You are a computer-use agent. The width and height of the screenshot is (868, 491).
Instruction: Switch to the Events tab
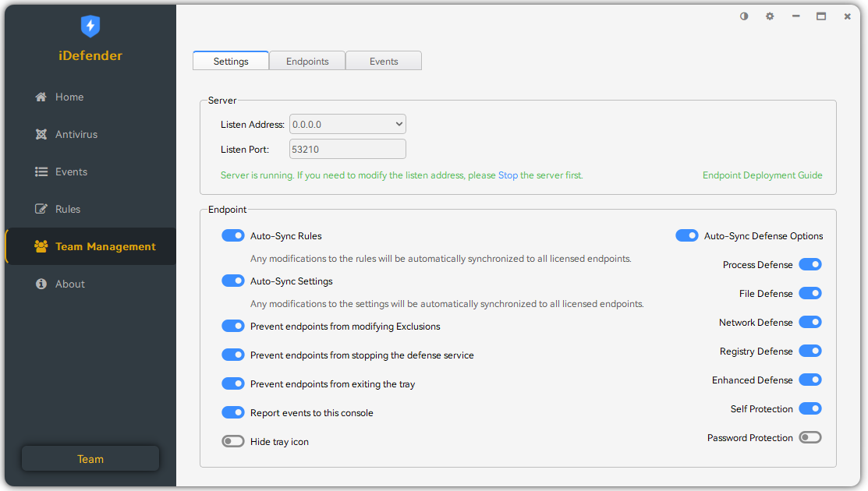pos(384,62)
